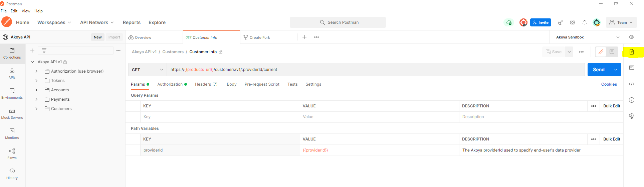Click the New button
Screen dimensions: 644x187
coord(98,37)
